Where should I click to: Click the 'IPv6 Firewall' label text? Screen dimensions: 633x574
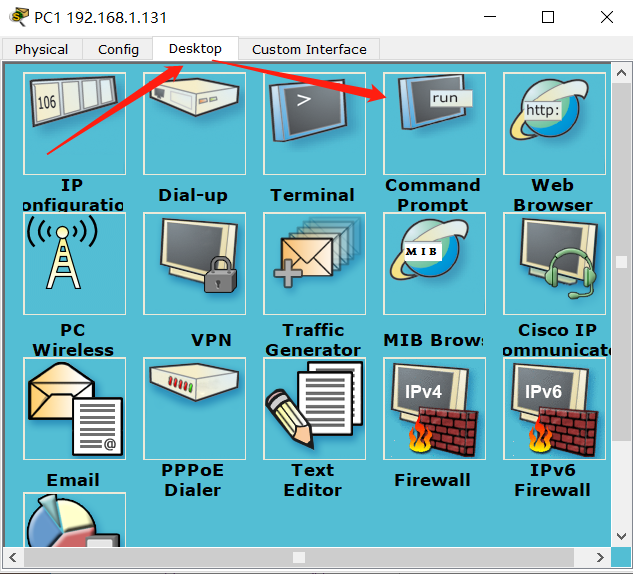click(x=552, y=480)
